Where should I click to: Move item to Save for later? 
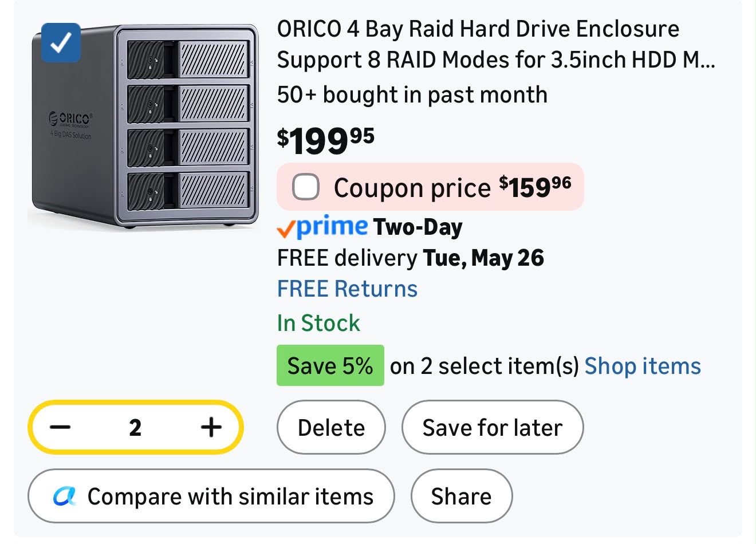tap(493, 427)
